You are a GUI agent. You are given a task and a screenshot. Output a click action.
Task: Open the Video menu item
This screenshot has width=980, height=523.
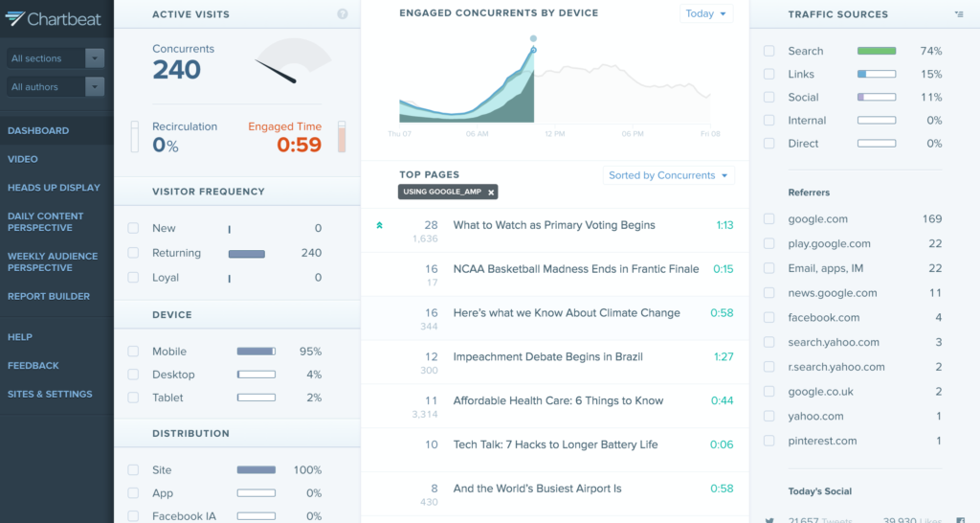click(23, 159)
